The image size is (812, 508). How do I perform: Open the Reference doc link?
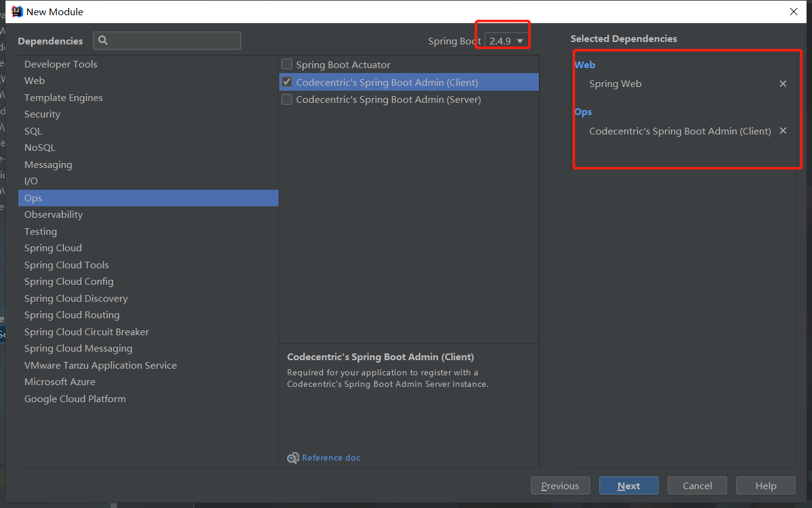331,458
